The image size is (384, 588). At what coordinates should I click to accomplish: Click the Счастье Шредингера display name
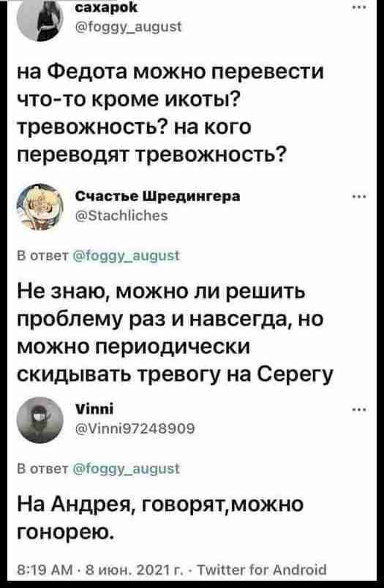point(157,196)
